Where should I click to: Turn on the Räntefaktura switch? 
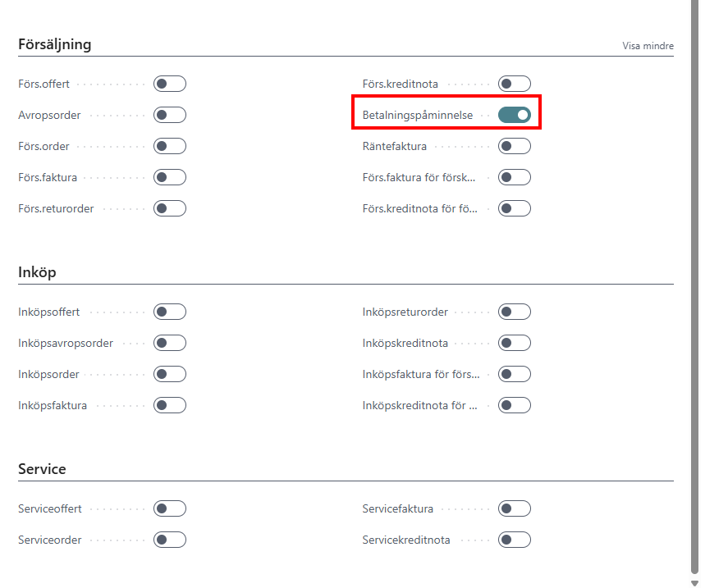click(515, 146)
